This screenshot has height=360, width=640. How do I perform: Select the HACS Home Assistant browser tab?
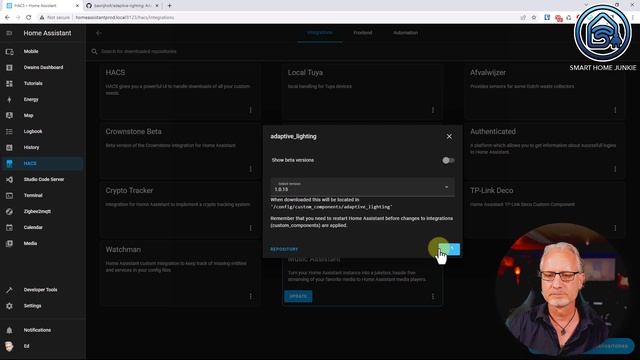[x=43, y=6]
